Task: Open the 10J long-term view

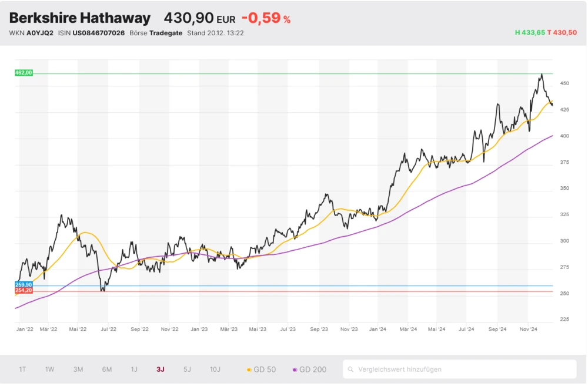Action: [215, 369]
